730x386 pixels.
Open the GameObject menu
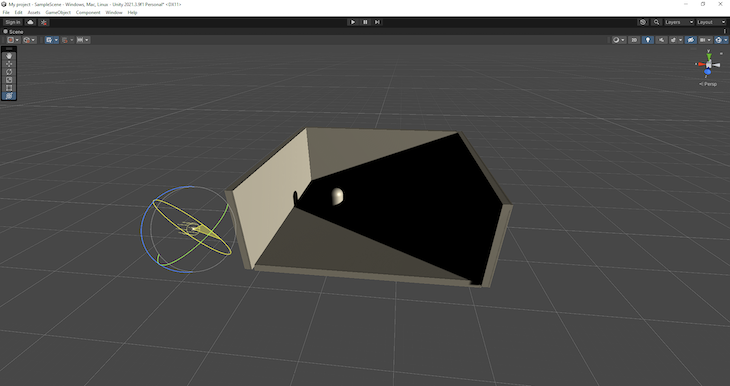(58, 13)
